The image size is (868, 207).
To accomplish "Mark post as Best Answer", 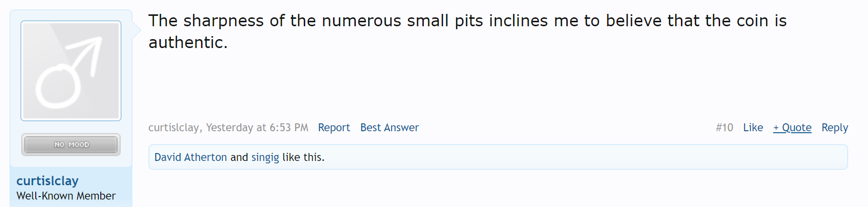I will (x=390, y=128).
